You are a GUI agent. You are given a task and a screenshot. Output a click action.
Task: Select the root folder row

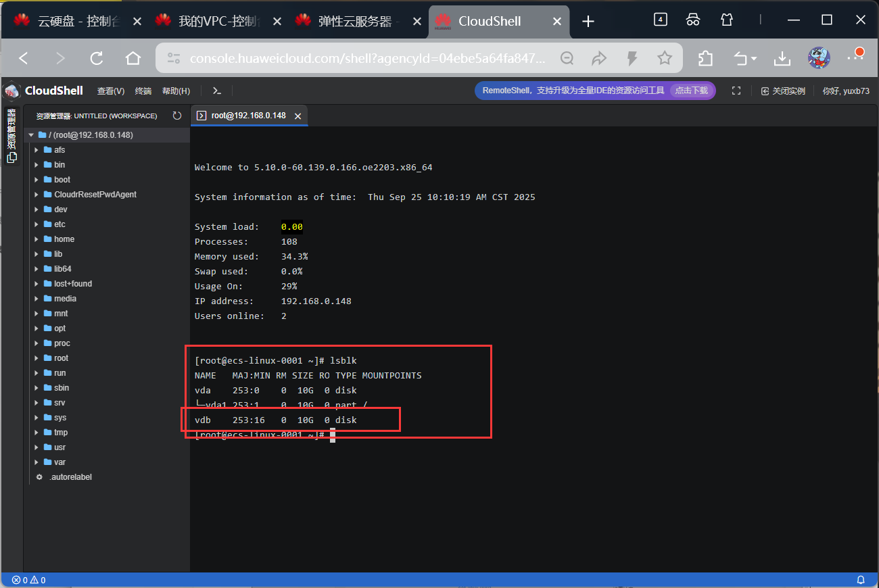click(107, 358)
